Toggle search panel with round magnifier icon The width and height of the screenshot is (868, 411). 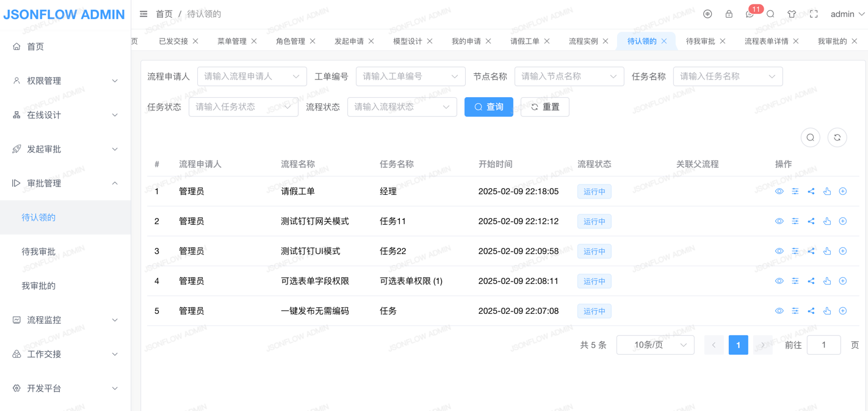(810, 137)
